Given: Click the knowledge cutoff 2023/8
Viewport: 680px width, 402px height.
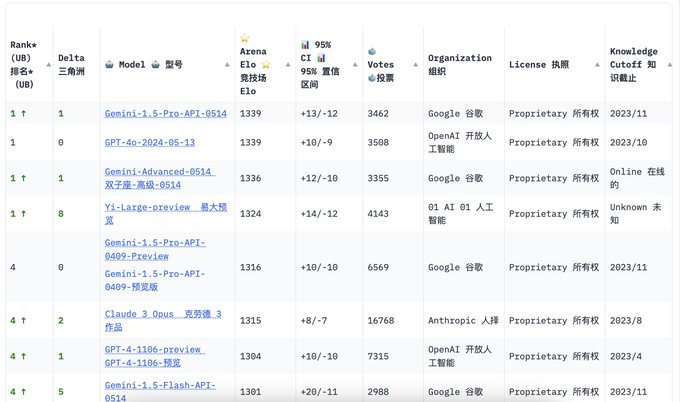Looking at the screenshot, I should [626, 320].
